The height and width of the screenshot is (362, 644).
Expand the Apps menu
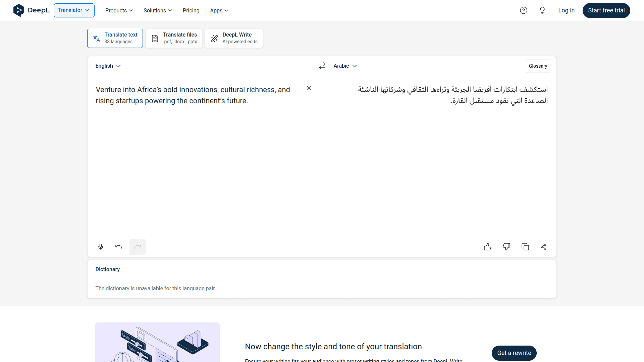click(219, 10)
